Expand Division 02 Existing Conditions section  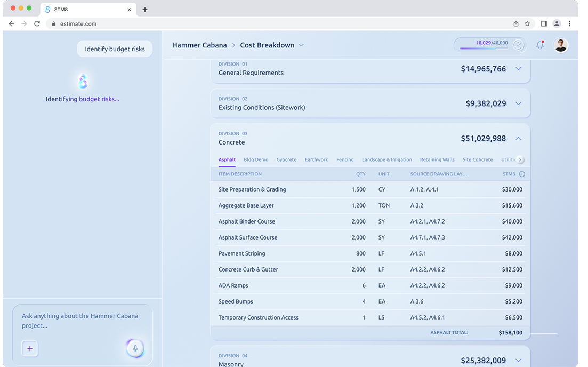click(518, 103)
